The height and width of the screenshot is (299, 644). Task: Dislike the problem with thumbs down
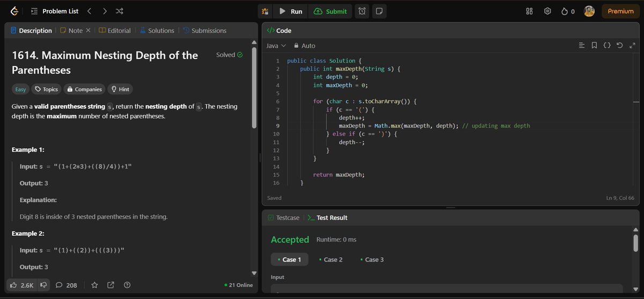pyautogui.click(x=44, y=285)
